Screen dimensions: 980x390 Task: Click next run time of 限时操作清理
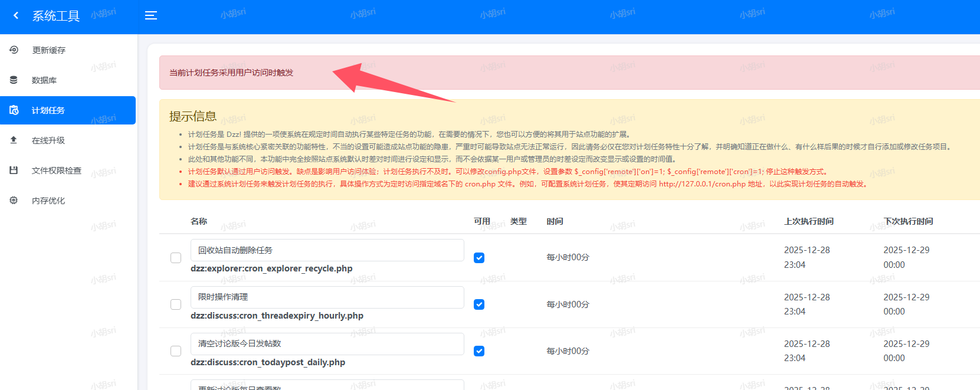(x=906, y=304)
